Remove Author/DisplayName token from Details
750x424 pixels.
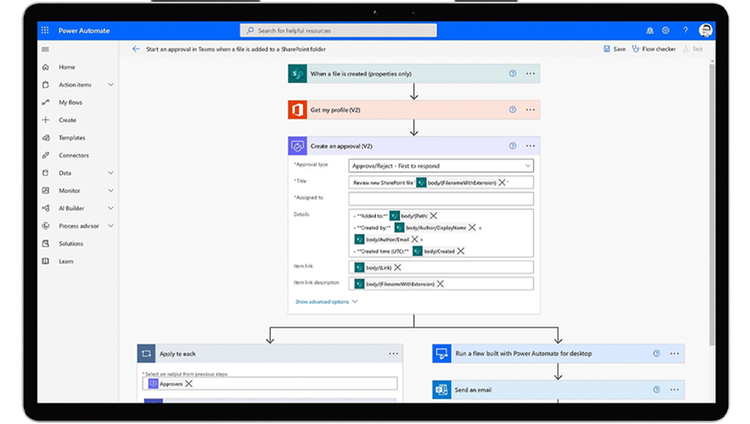[x=472, y=227]
